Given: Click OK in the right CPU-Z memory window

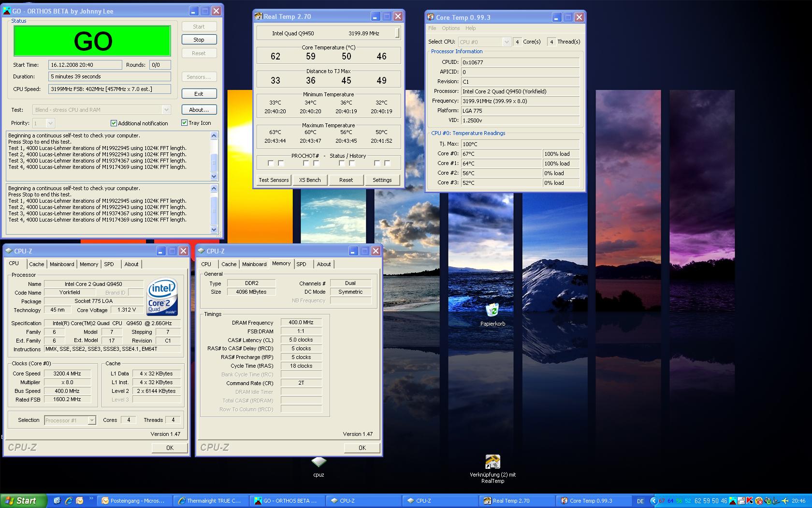Looking at the screenshot, I should click(x=362, y=448).
